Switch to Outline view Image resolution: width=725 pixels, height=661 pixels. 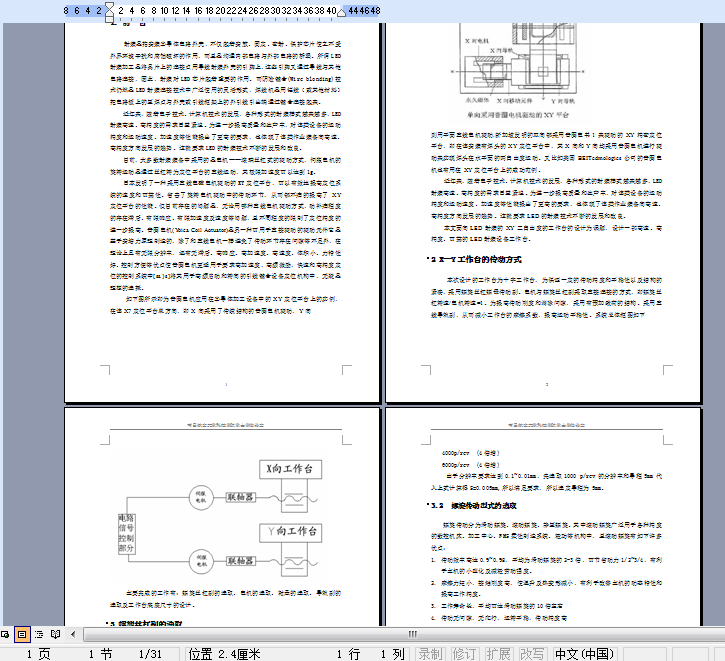pos(39,634)
